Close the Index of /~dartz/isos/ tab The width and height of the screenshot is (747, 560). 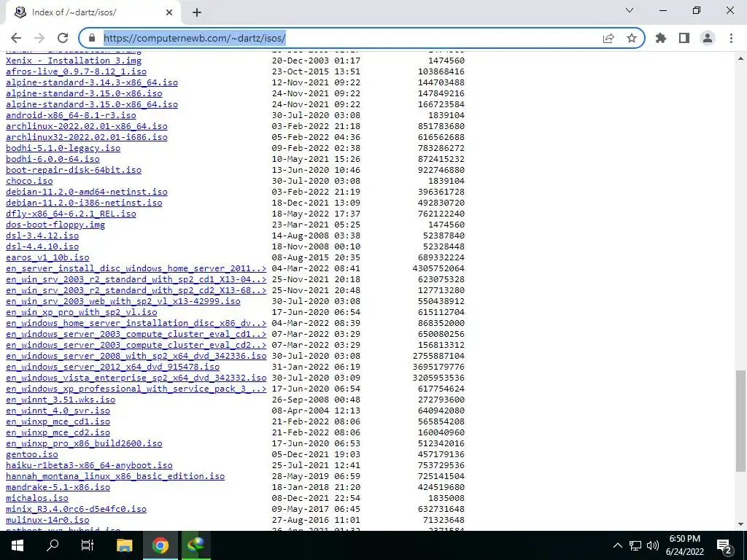(x=169, y=12)
